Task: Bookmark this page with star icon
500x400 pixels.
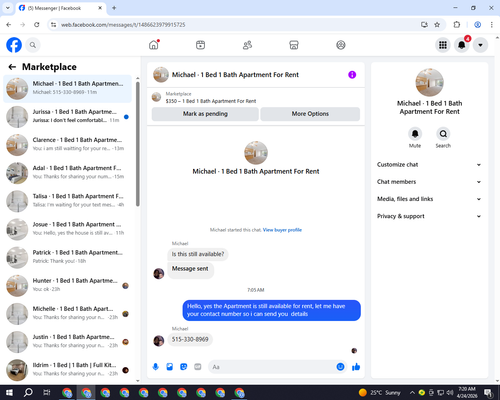Action: 437,25
